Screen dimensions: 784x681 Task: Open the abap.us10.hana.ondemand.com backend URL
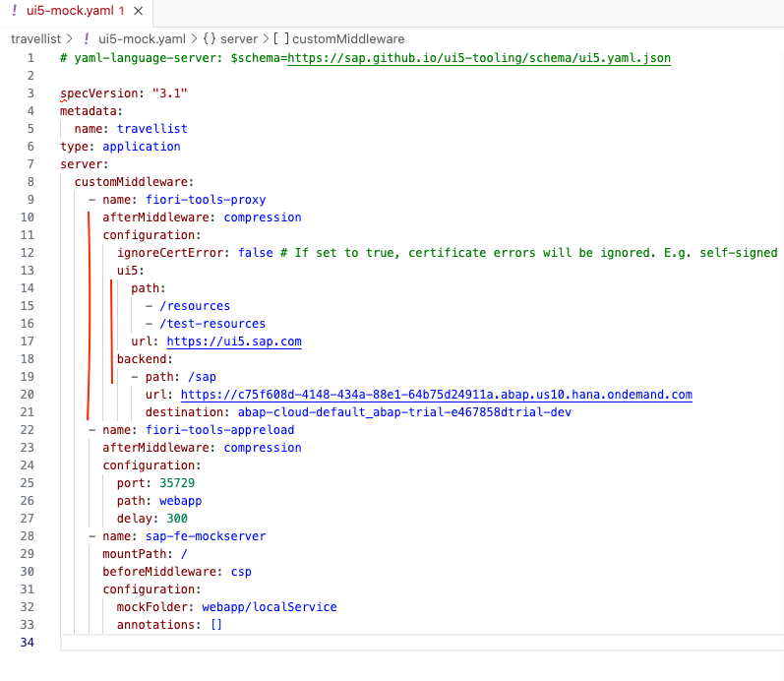(437, 395)
